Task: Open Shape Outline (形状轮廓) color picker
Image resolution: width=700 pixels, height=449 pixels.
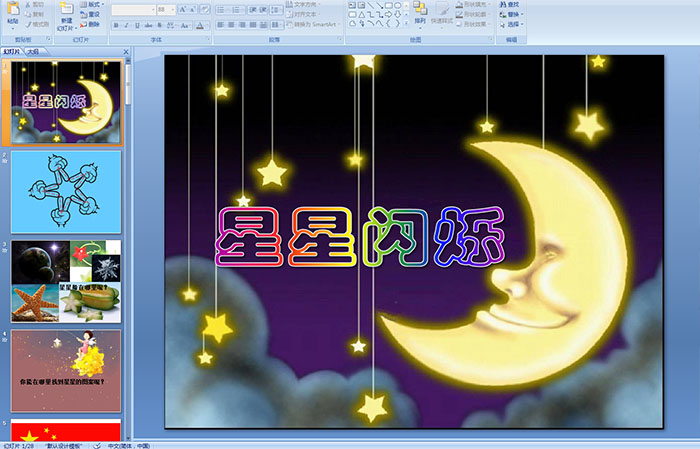Action: tap(475, 14)
